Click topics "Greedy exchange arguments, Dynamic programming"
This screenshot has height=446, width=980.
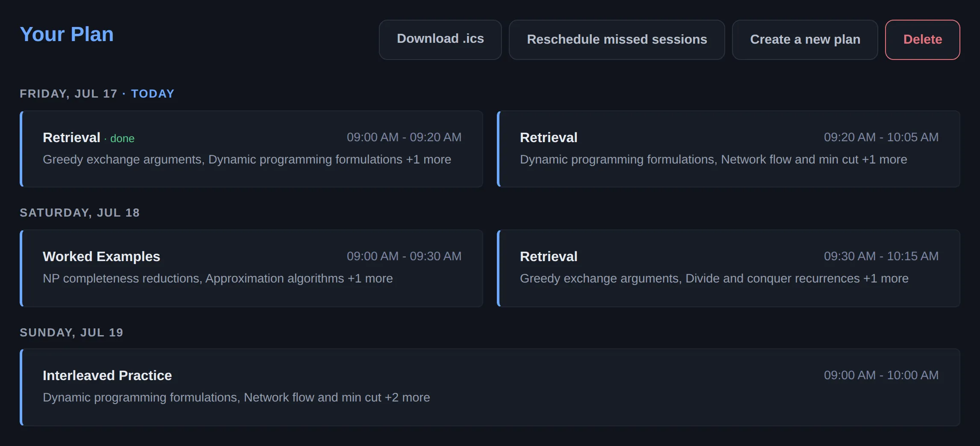pyautogui.click(x=247, y=159)
